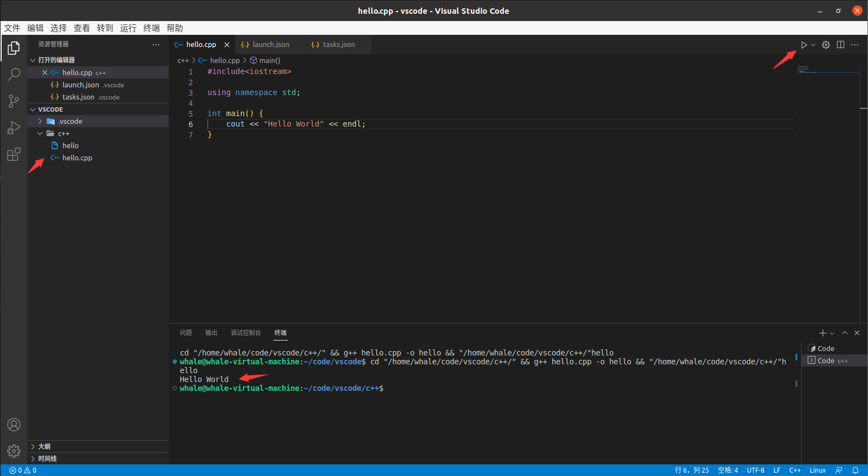Open the Explorer view in activity bar
The height and width of the screenshot is (476, 868).
tap(14, 48)
